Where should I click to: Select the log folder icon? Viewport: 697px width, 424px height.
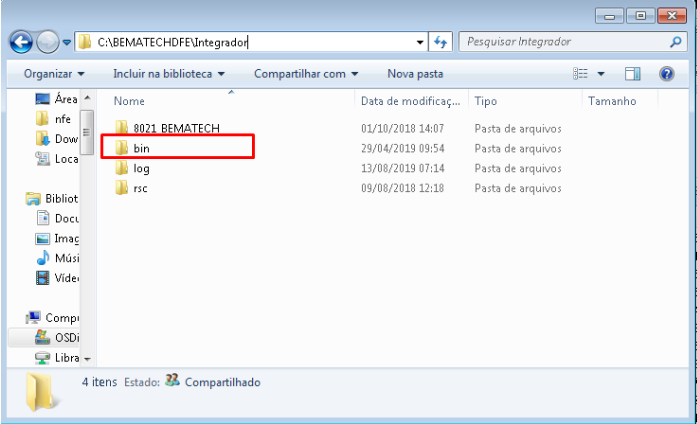pyautogui.click(x=121, y=168)
